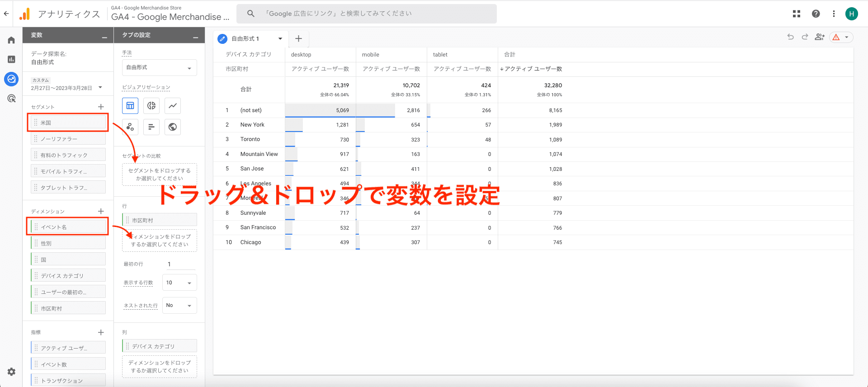
Task: Open the 手法 自由形式 dropdown
Action: coord(160,67)
